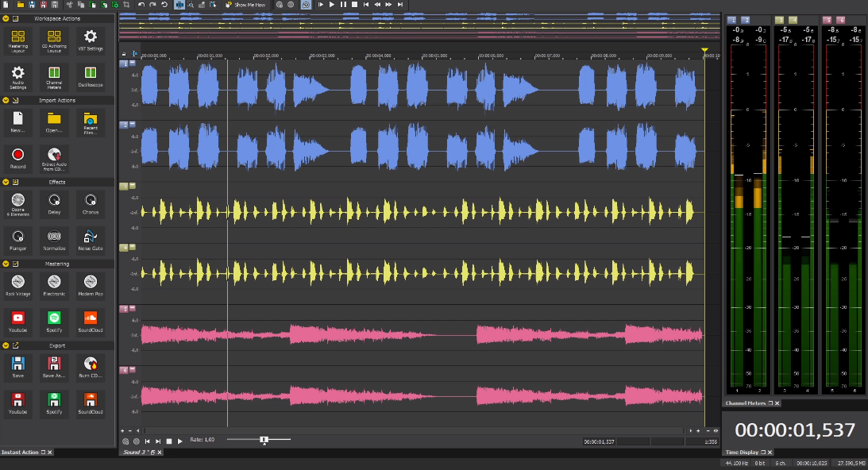The width and height of the screenshot is (868, 470).
Task: Launch Ozone 9 Elements effect
Action: click(17, 204)
